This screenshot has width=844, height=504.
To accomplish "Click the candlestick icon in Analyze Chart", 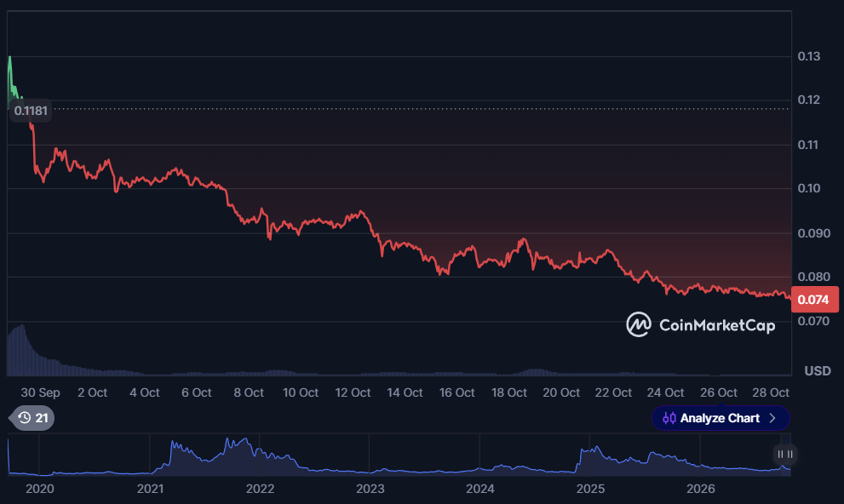I will pyautogui.click(x=669, y=418).
